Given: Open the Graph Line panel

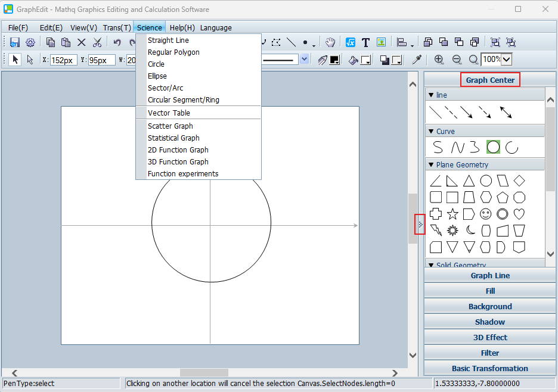Looking at the screenshot, I should pyautogui.click(x=489, y=276).
